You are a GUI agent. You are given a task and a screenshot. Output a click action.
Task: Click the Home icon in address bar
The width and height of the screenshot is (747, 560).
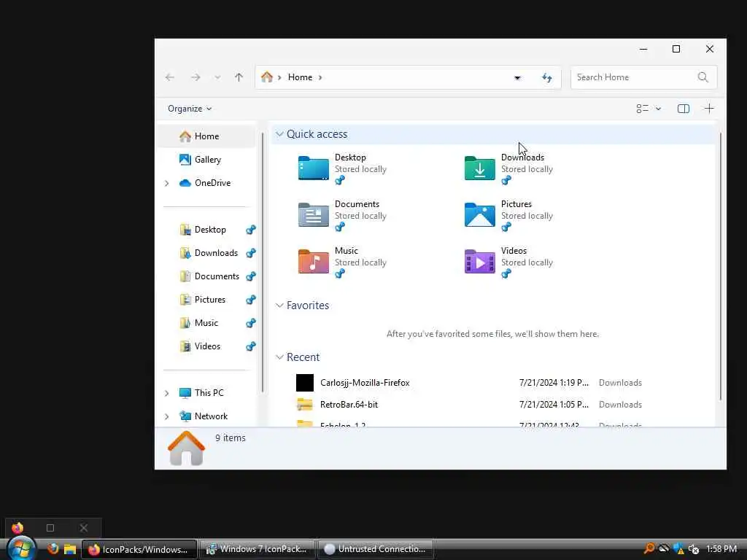click(x=267, y=77)
